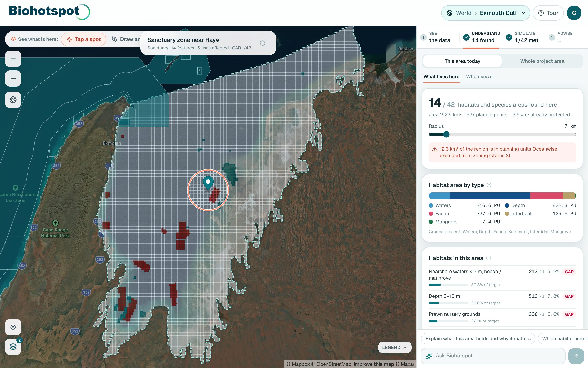Zoom in on the map
588x368 pixels.
tap(13, 59)
